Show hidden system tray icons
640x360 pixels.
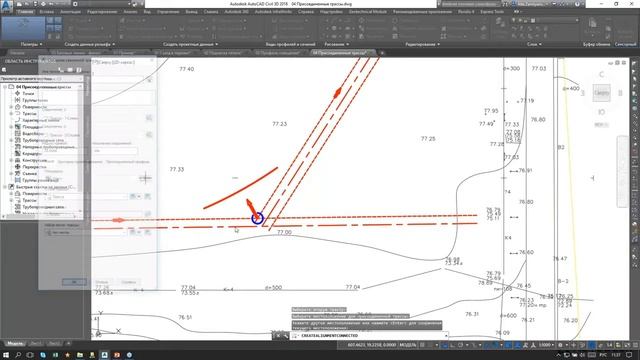point(558,355)
